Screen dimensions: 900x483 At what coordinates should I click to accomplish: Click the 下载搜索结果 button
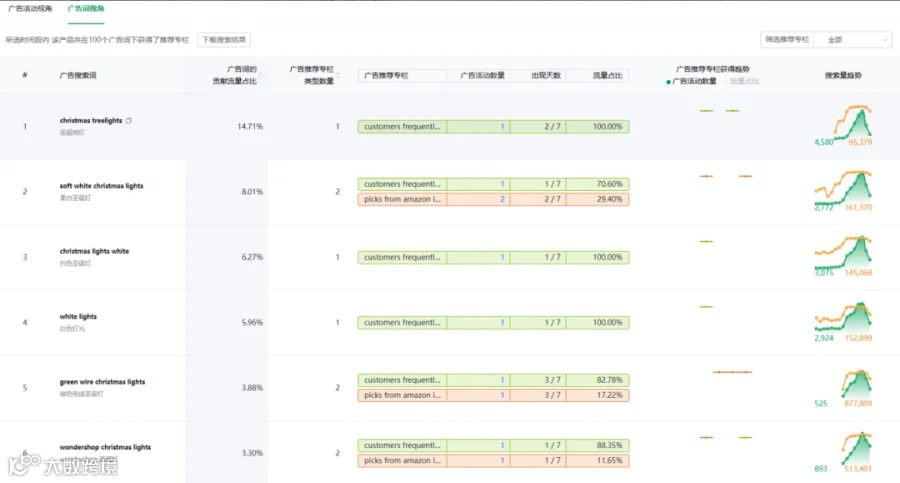pyautogui.click(x=224, y=40)
